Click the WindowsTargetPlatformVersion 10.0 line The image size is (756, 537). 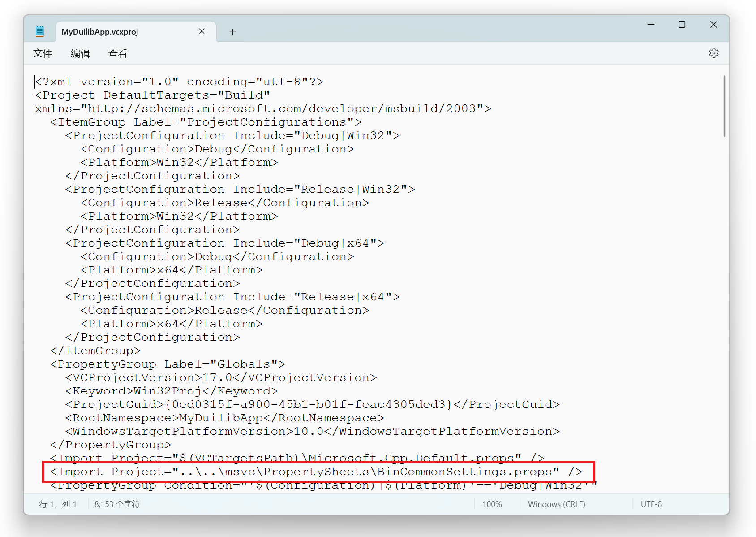(312, 431)
